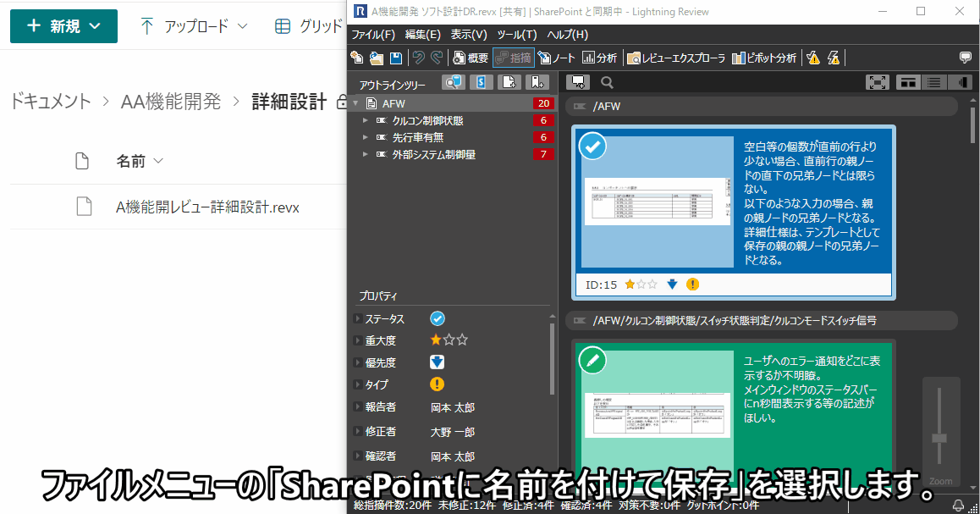
Task: Click the star rating in ID:15 card footer
Action: click(641, 285)
